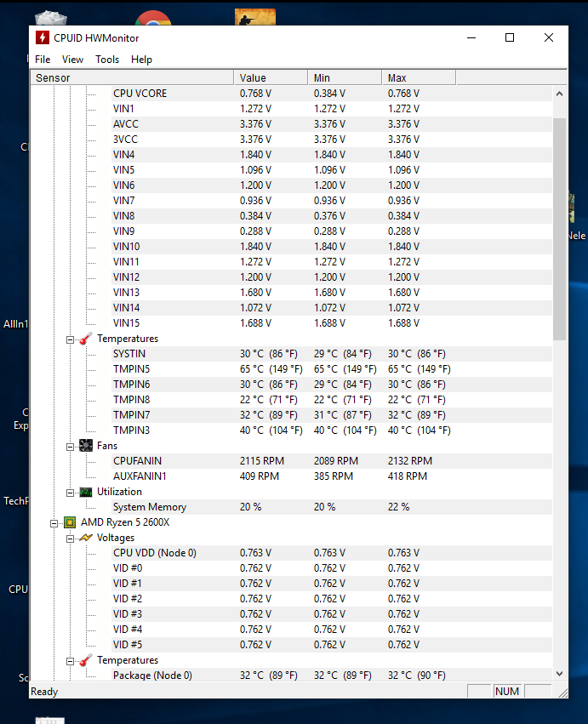Collapse the motherboard Temperatures section
Screen dimensions: 588x724
(x=70, y=339)
